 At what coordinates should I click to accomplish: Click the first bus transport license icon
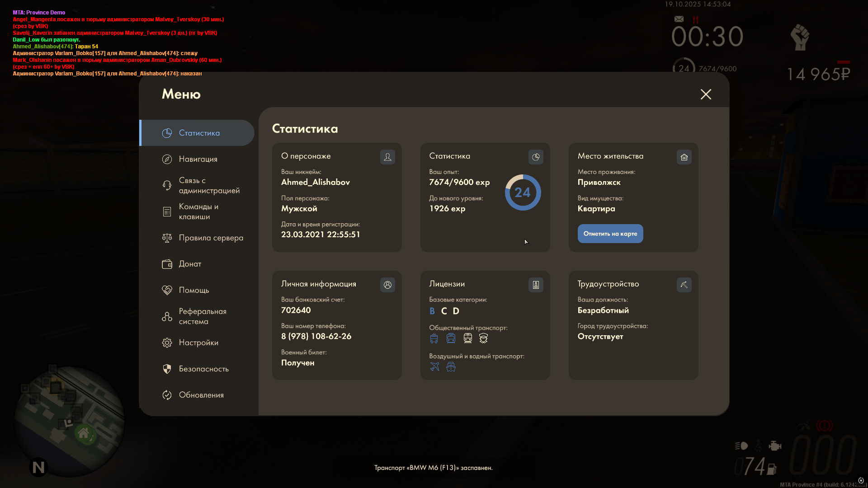pyautogui.click(x=434, y=338)
